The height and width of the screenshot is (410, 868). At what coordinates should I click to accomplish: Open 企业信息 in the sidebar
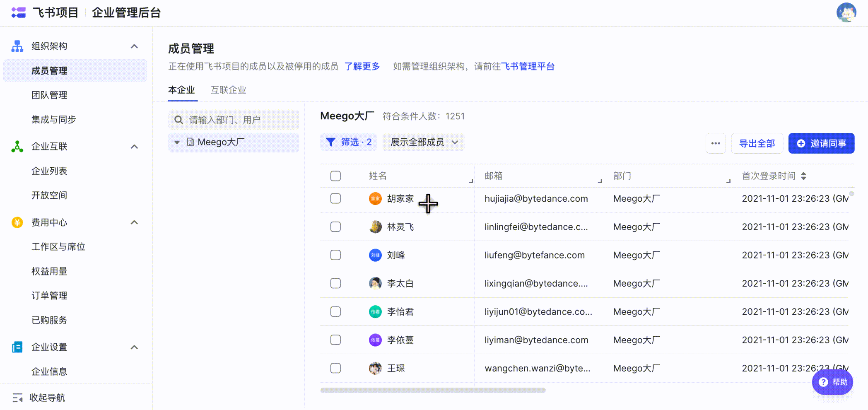(x=49, y=371)
